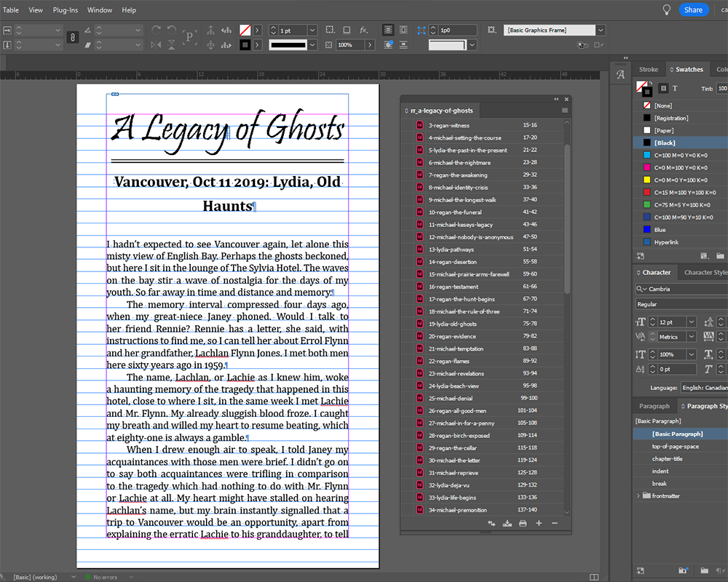Select the [Paper] swatch

click(681, 130)
